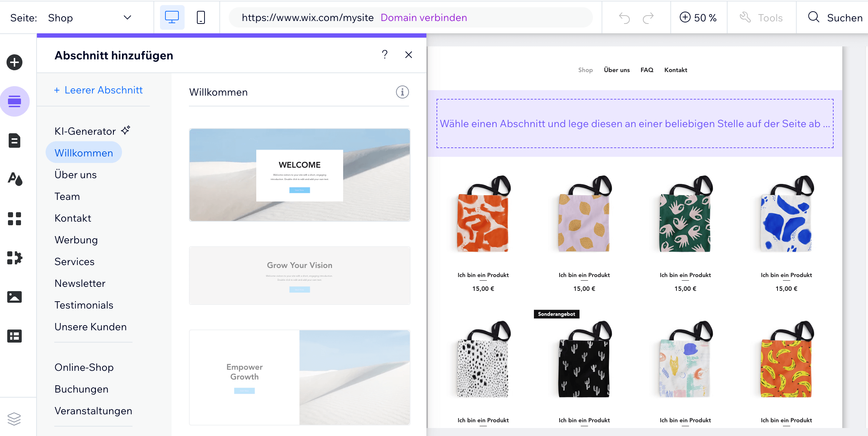Click Über uns in the site navigation
Viewport: 868px width, 436px height.
pyautogui.click(x=617, y=70)
